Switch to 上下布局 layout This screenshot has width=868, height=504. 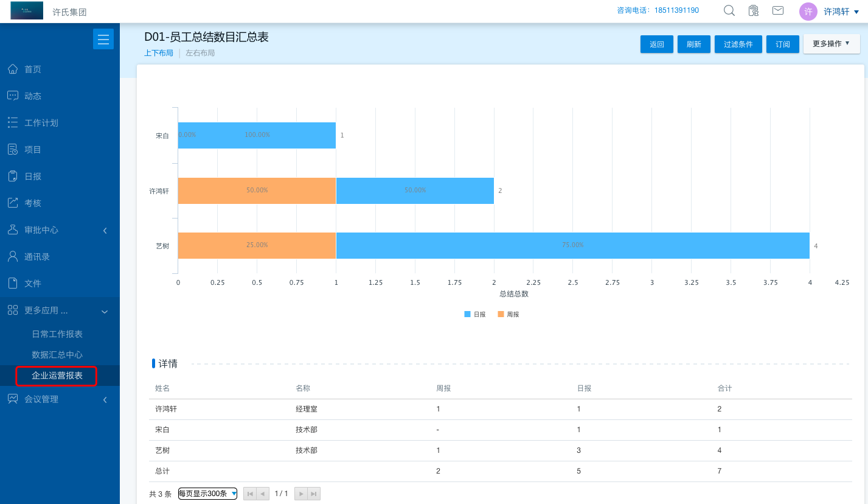pyautogui.click(x=159, y=53)
